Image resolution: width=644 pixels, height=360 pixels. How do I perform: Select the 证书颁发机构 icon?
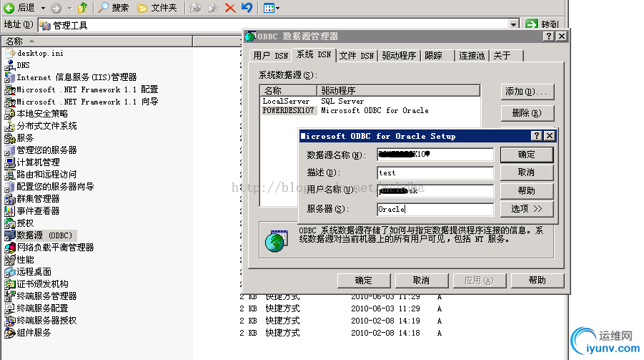tap(10, 284)
